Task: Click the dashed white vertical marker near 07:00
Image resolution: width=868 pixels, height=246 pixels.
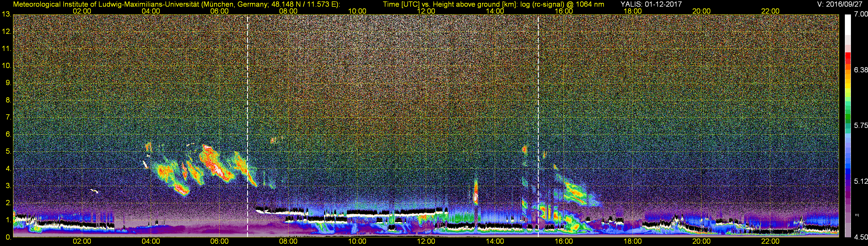Action: click(x=248, y=126)
